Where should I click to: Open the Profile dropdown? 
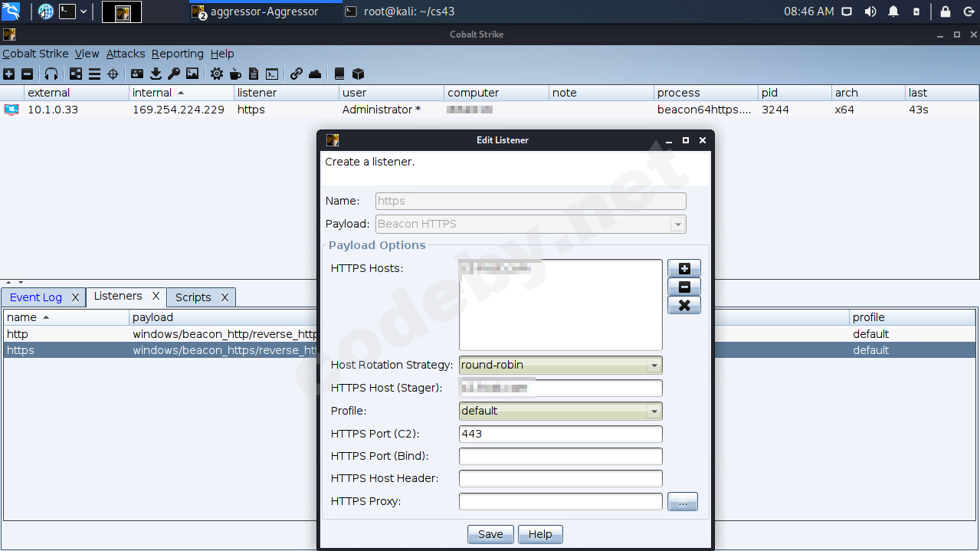654,412
